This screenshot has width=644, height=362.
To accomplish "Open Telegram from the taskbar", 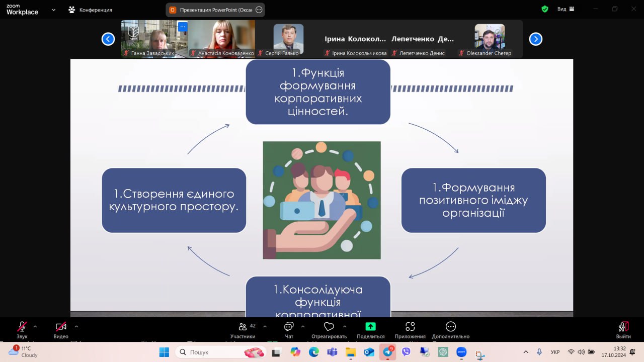I will point(388,352).
